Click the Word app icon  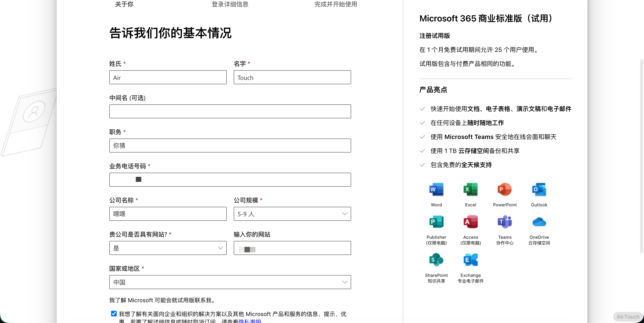pos(436,190)
